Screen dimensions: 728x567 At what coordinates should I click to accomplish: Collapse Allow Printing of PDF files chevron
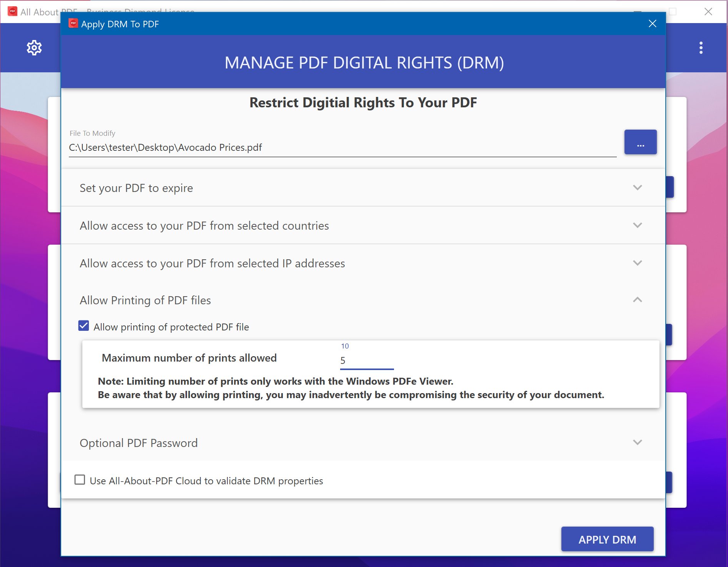coord(637,300)
